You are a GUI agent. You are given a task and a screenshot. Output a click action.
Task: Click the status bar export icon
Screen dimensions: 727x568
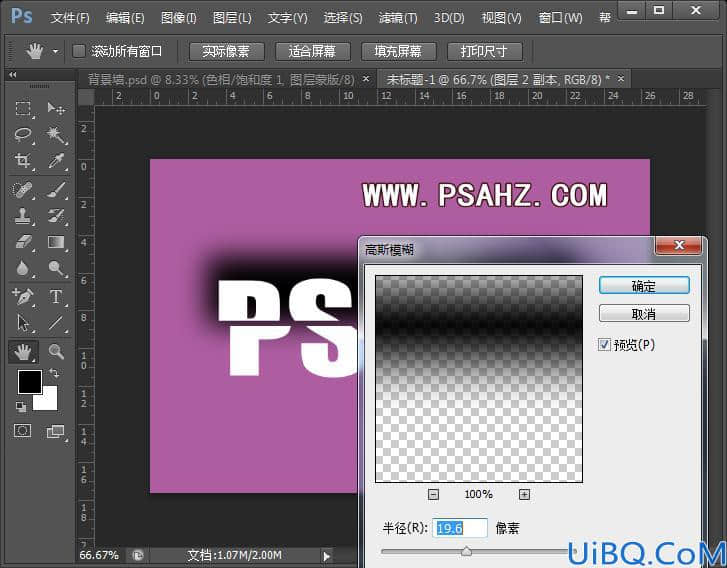click(x=138, y=555)
